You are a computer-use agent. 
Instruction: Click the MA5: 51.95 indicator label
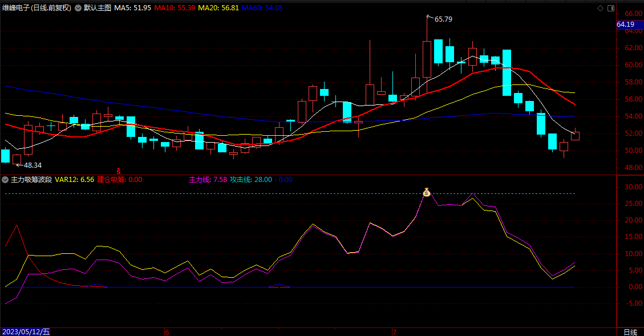tap(133, 8)
